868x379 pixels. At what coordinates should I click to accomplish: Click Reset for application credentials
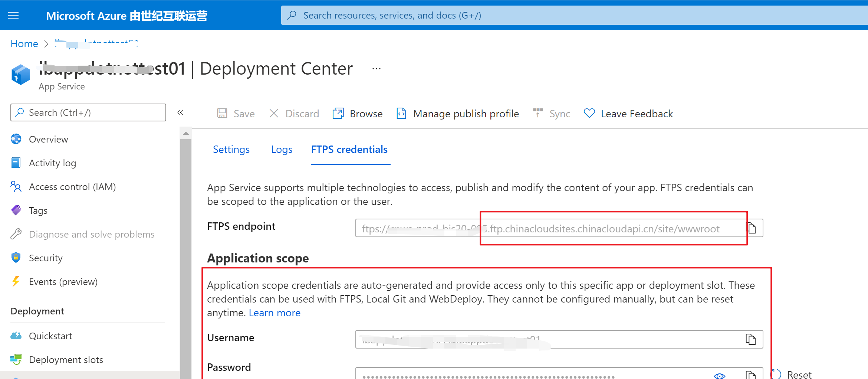791,374
